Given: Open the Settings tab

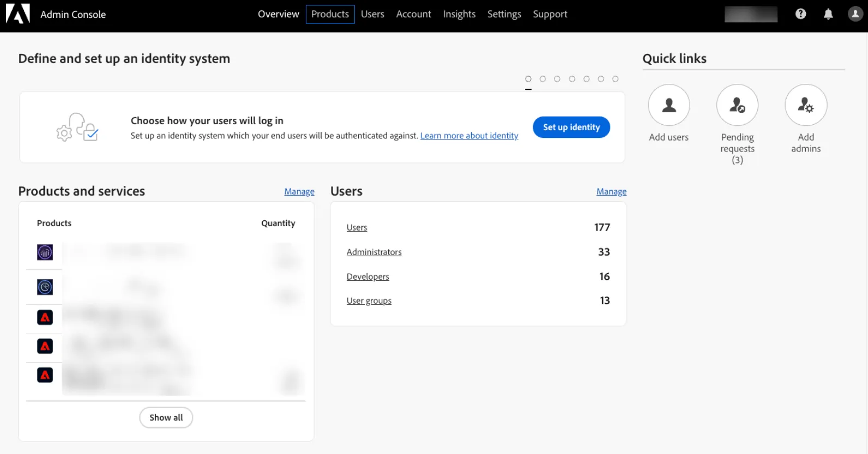Looking at the screenshot, I should pos(504,14).
